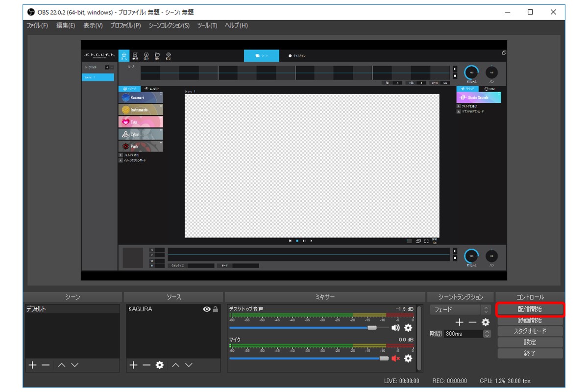Open the 編集(E) menu

(x=66, y=25)
